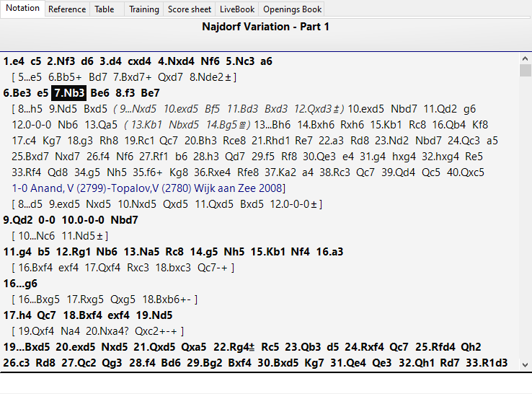Switch to the Reference tab
This screenshot has height=394, width=532.
pyautogui.click(x=67, y=9)
